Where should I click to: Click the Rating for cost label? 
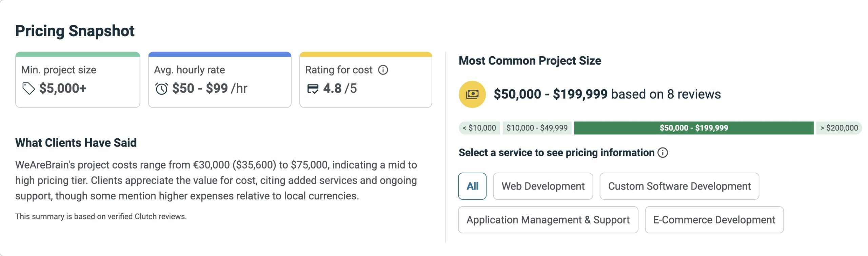tap(339, 70)
